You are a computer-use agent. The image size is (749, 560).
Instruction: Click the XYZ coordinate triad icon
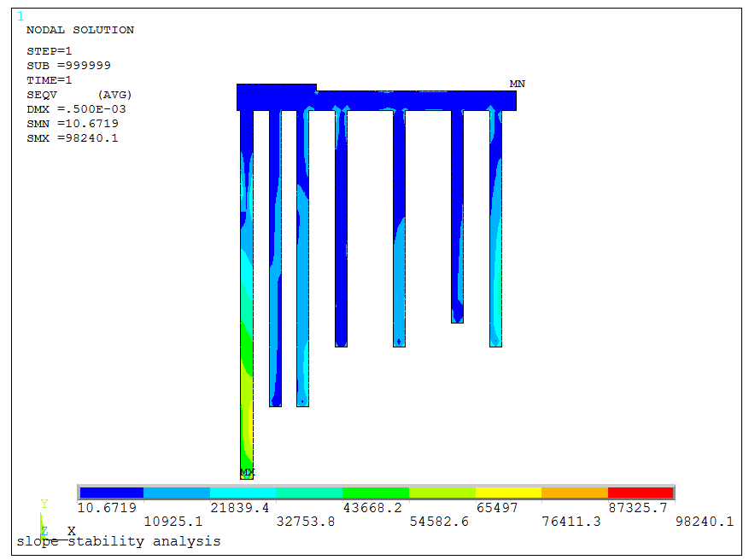click(x=44, y=521)
